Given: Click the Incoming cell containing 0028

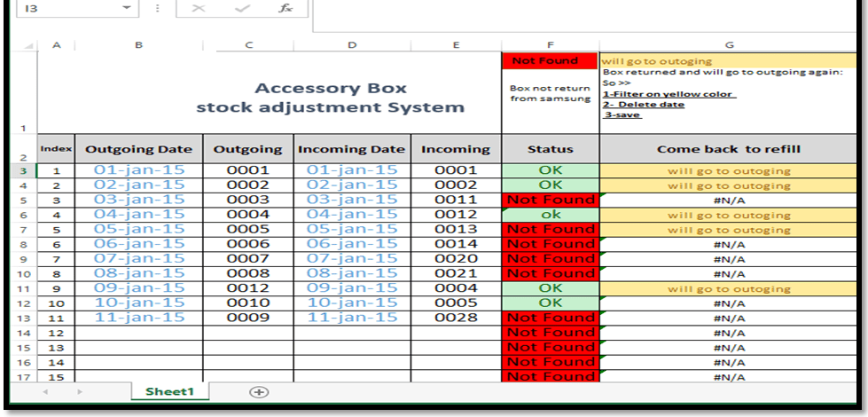Looking at the screenshot, I should pos(456,318).
